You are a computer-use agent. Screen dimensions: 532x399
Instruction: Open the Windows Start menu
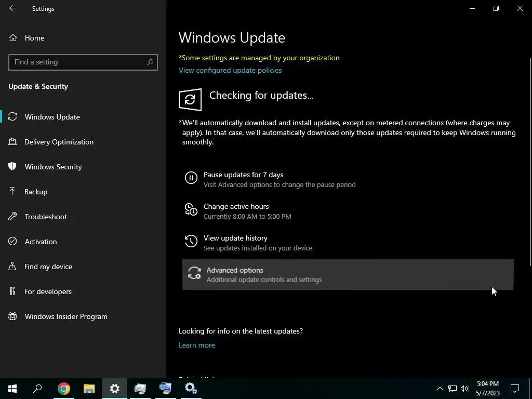[x=12, y=389]
